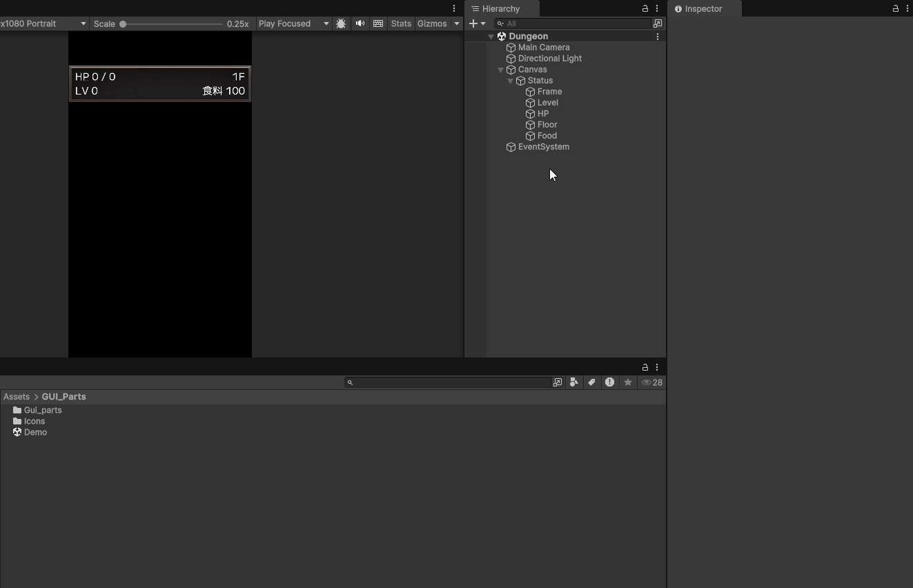Collapse the Status object tree
Screen dimensions: 913x588
510,81
